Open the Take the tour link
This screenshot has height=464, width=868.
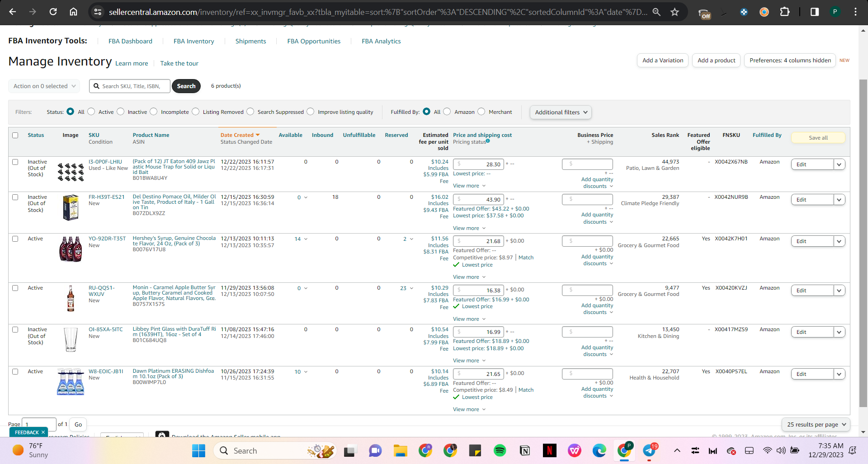[179, 63]
